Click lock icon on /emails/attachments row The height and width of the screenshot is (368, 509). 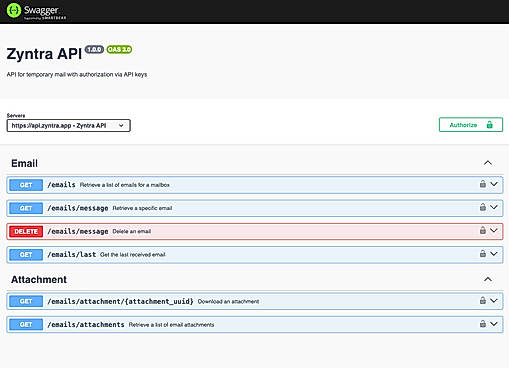(482, 323)
